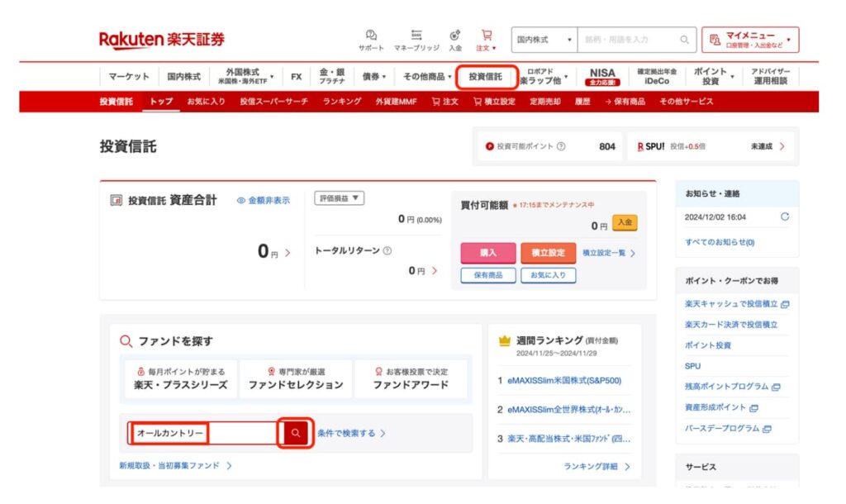Open the その他サービス tab
The image size is (846, 504).
tap(687, 102)
